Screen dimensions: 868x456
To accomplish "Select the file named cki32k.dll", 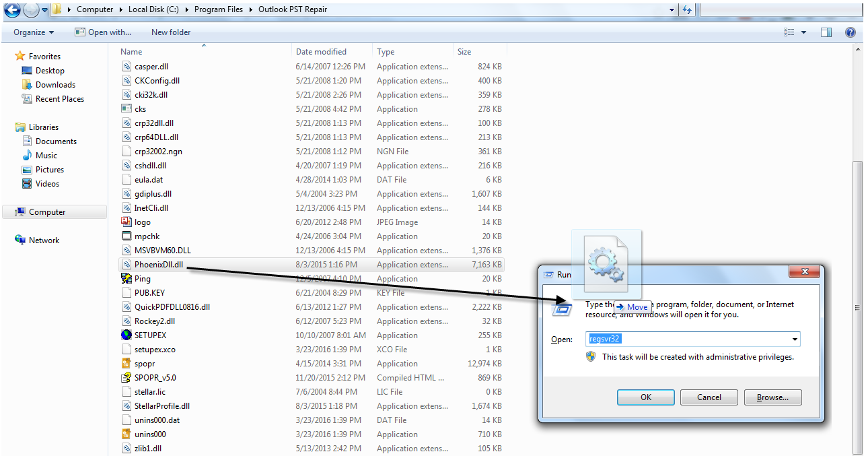I will (151, 95).
